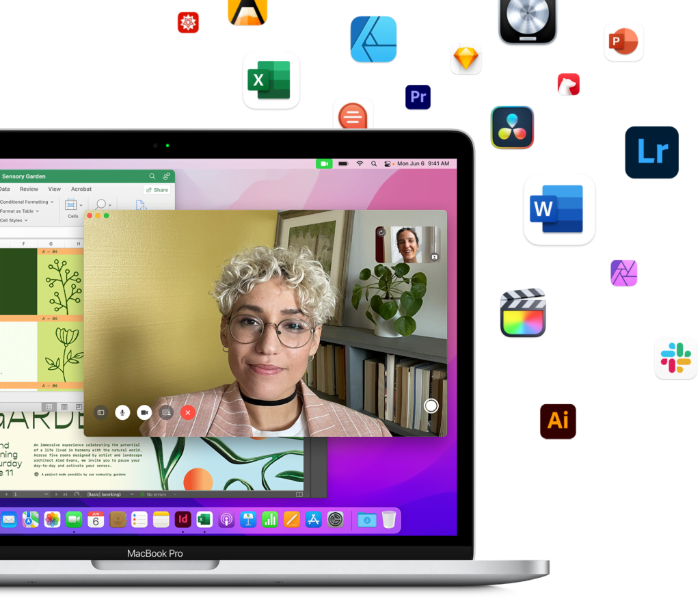Click the Adobe Illustrator Ai icon

558,422
